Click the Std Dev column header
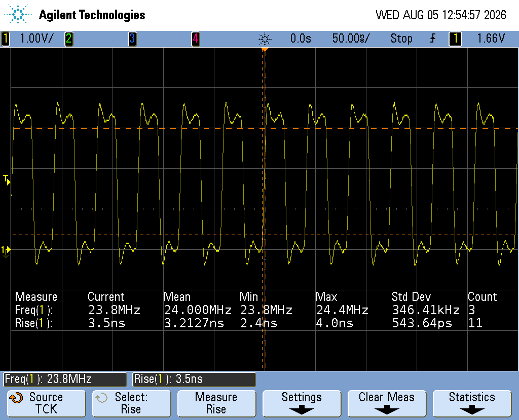Image resolution: width=519 pixels, height=420 pixels. pos(412,296)
